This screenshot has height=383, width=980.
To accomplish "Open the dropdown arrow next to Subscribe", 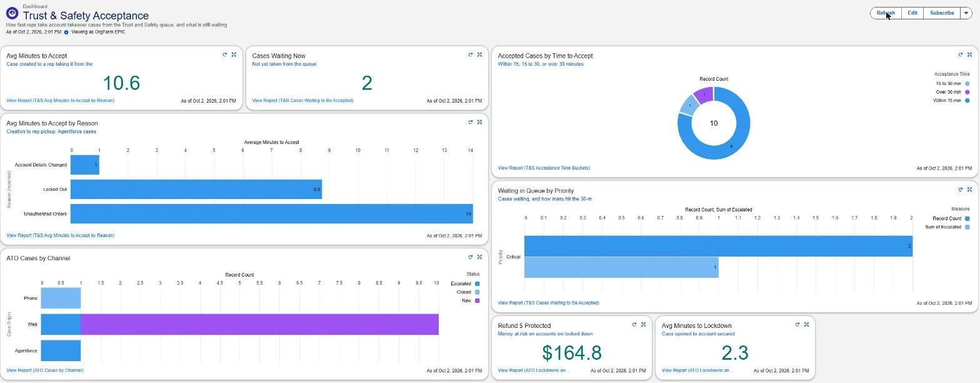I will pyautogui.click(x=966, y=13).
